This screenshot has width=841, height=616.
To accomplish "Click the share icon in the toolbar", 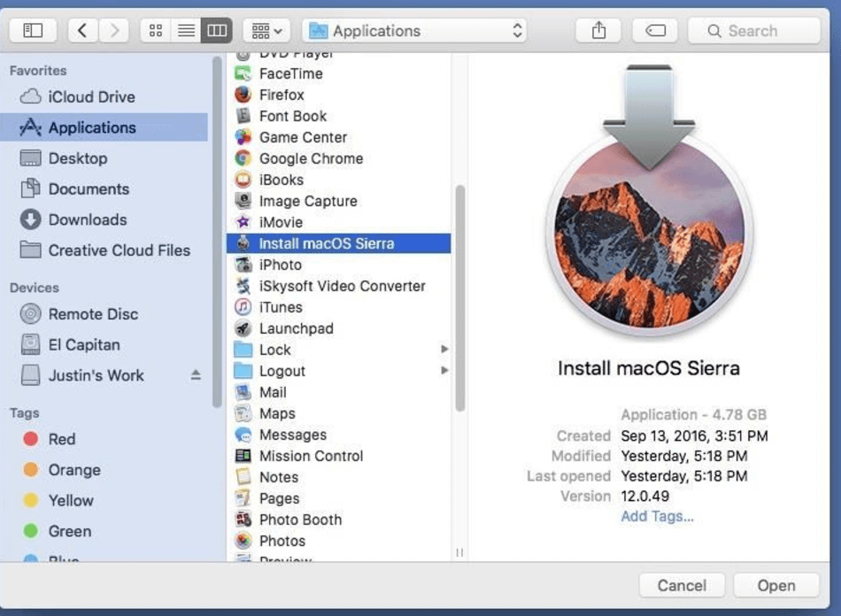I will (x=598, y=29).
